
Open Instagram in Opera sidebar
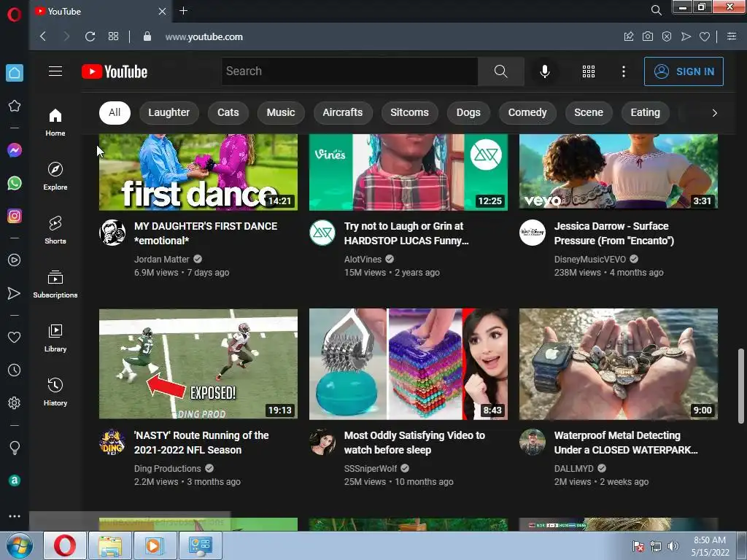[x=15, y=216]
